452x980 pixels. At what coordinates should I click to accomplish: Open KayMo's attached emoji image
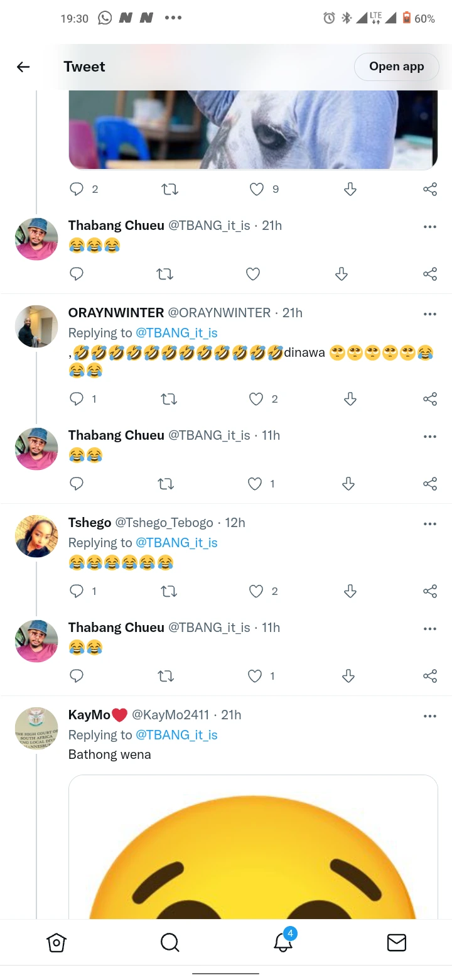pyautogui.click(x=253, y=848)
